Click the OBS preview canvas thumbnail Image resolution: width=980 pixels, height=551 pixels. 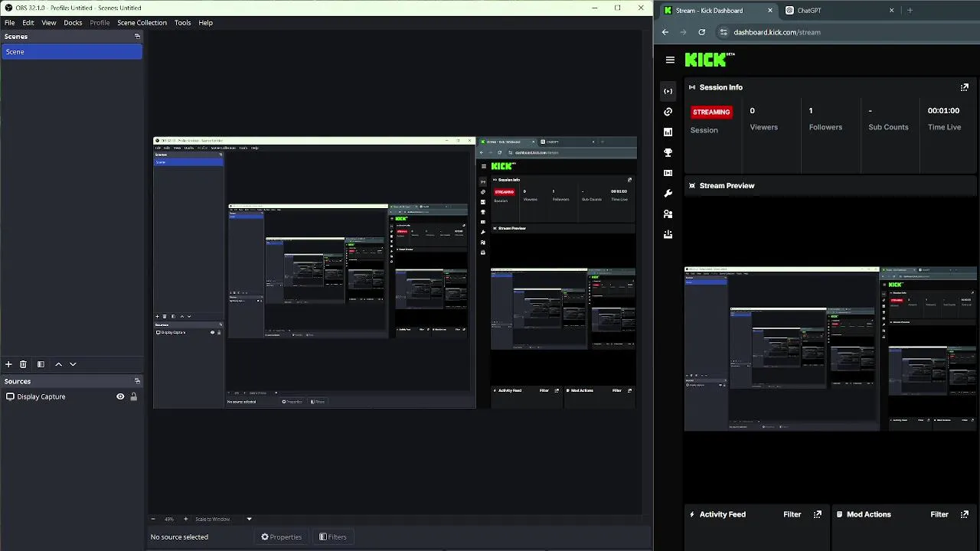[395, 272]
